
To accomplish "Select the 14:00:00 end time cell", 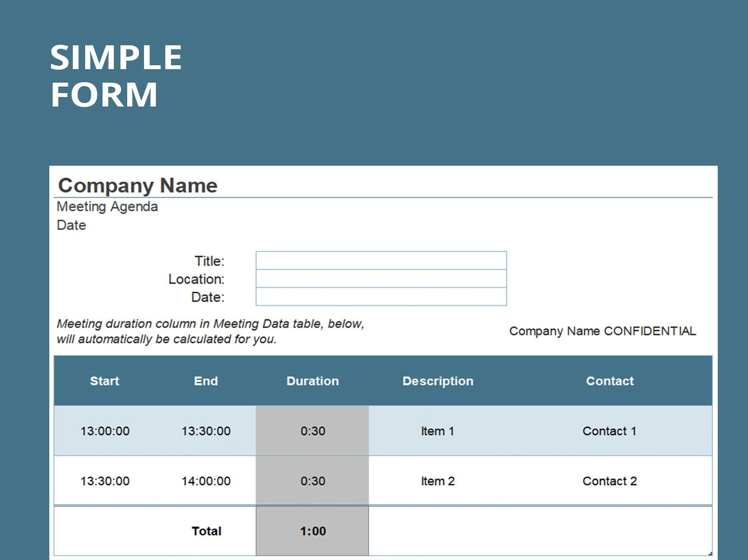I will (206, 480).
